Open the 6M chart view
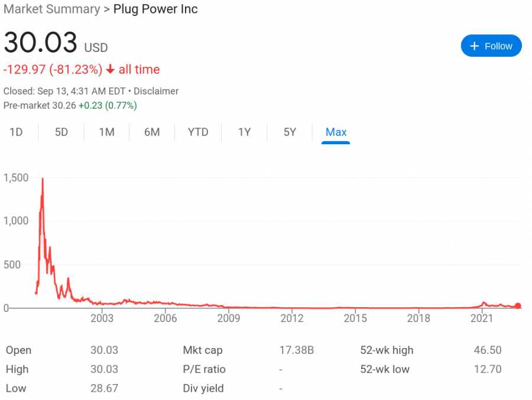The height and width of the screenshot is (400, 532). pos(152,132)
